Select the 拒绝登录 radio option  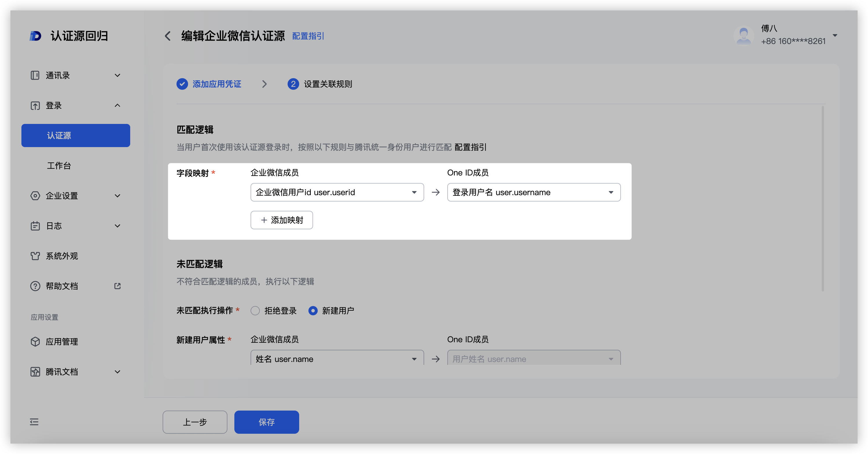[255, 311]
